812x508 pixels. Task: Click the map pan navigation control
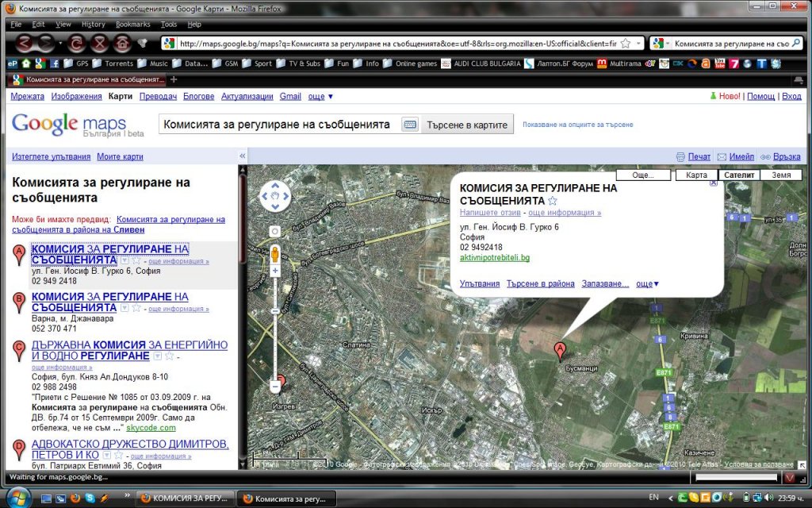275,196
